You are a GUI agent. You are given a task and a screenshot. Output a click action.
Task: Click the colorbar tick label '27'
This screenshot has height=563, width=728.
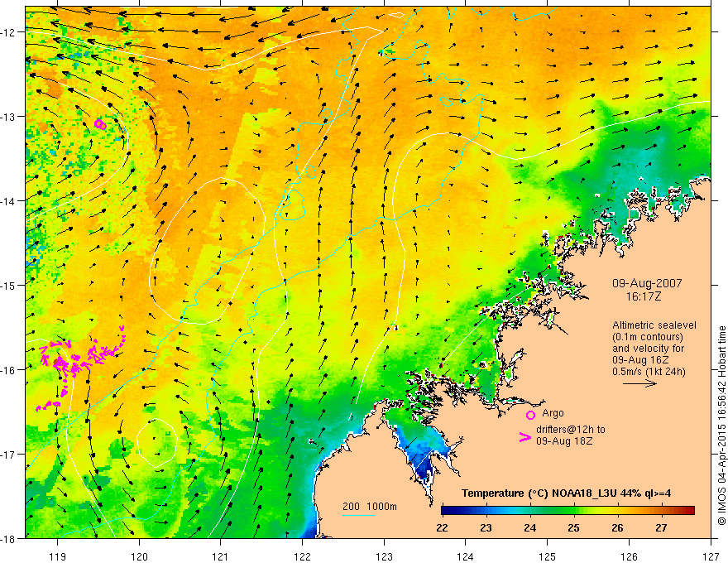(x=661, y=528)
